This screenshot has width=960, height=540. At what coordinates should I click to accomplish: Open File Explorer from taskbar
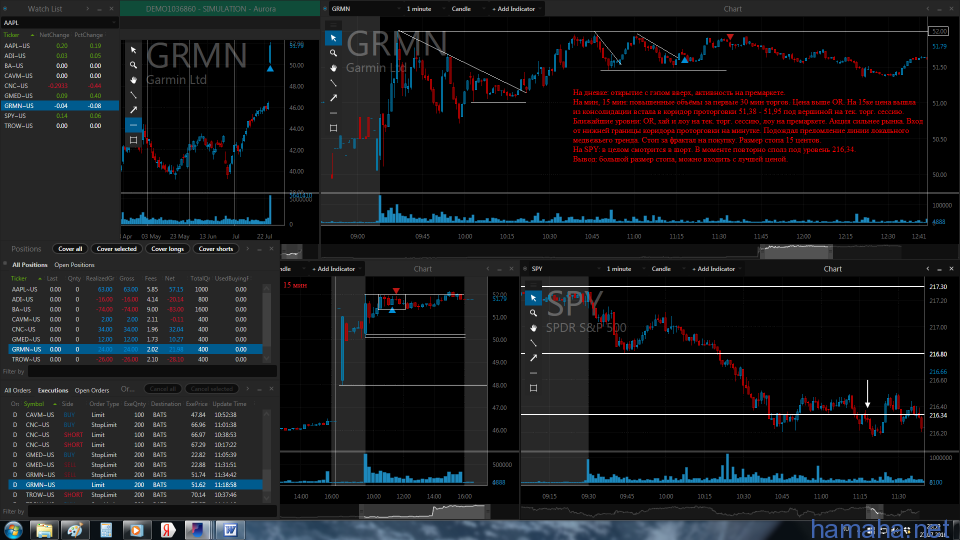tap(44, 530)
